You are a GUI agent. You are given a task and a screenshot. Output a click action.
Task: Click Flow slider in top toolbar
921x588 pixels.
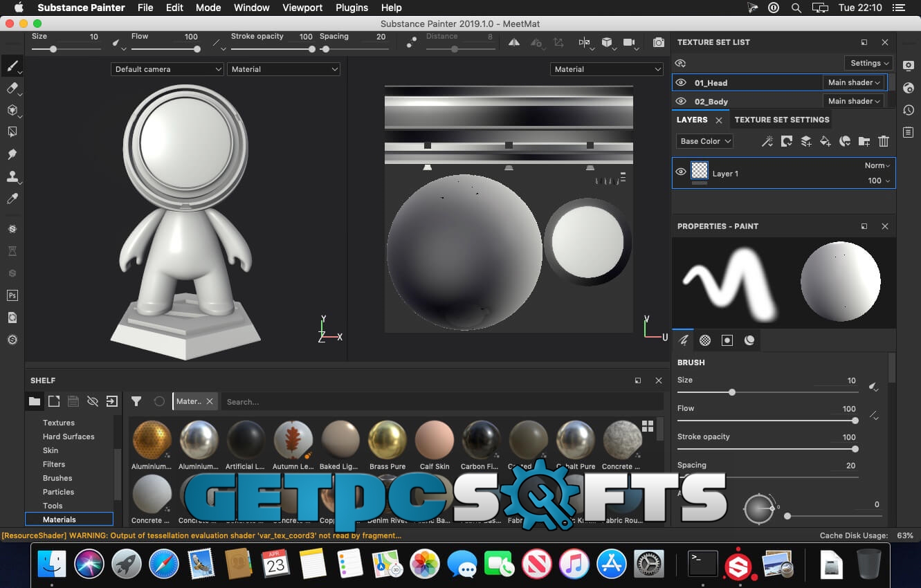click(165, 49)
